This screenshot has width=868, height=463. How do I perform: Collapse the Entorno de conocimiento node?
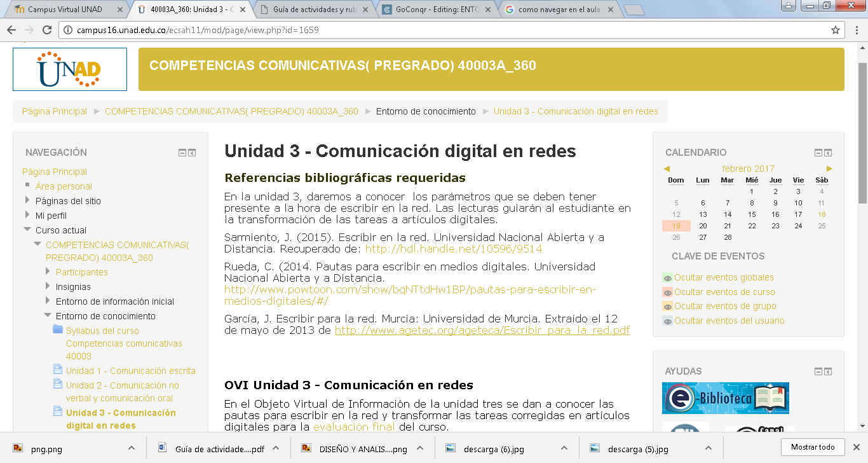pyautogui.click(x=48, y=315)
